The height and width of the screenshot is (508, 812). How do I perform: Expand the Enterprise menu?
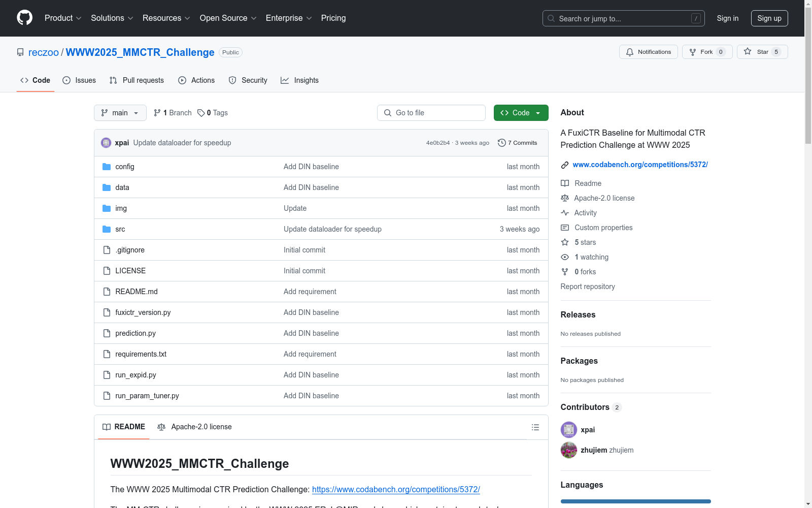[289, 18]
